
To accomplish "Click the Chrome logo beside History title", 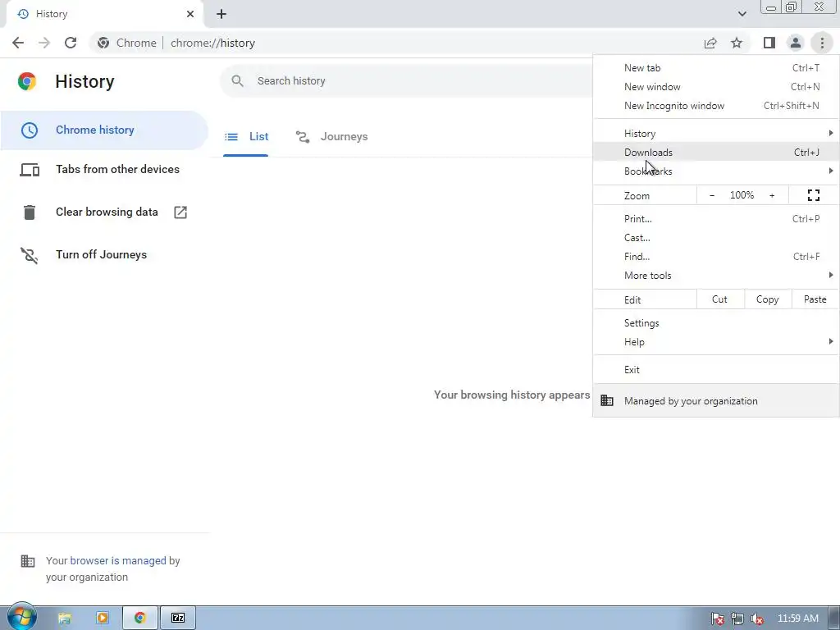I will tap(27, 81).
